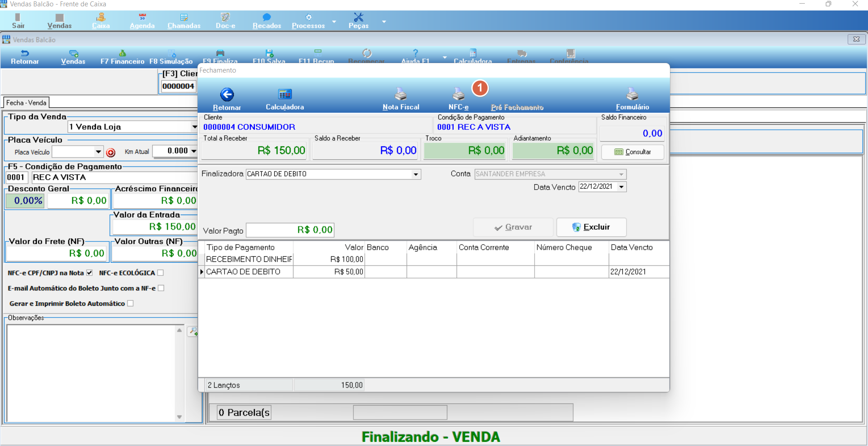Expand the Km Atual dropdown
Image resolution: width=868 pixels, height=446 pixels.
point(194,151)
